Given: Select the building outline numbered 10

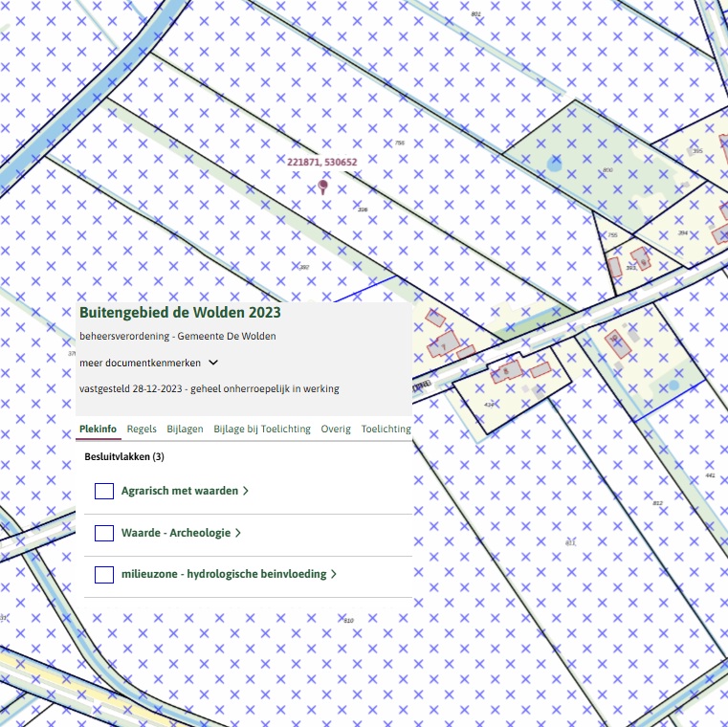Looking at the screenshot, I should click(617, 341).
